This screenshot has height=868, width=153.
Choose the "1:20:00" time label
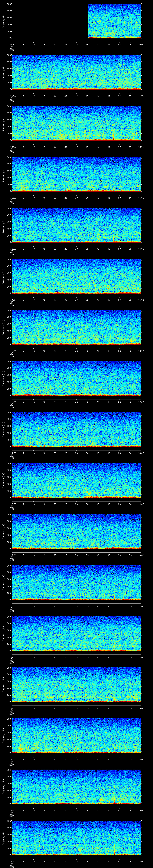click(x=12, y=606)
